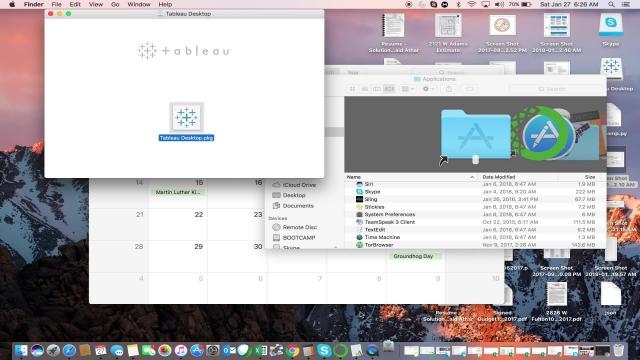Open the Help menu
This screenshot has width=640, height=360.
point(165,4)
